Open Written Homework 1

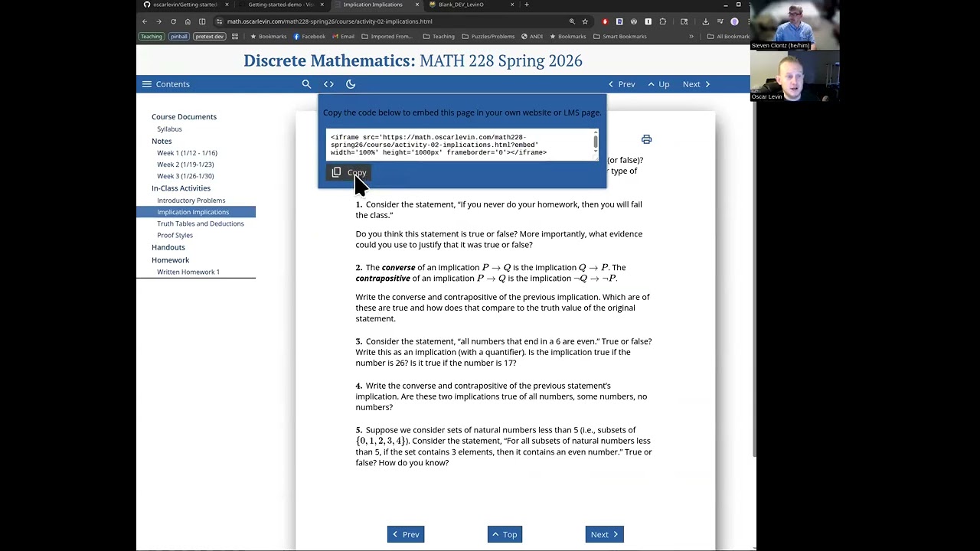[x=188, y=272]
